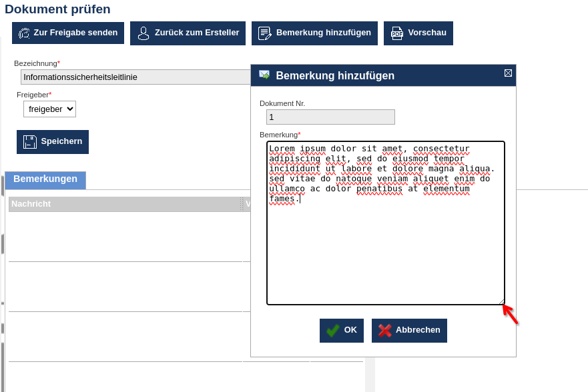
Task: Close the Bemerkung hinzufügen dialog
Action: click(x=508, y=73)
